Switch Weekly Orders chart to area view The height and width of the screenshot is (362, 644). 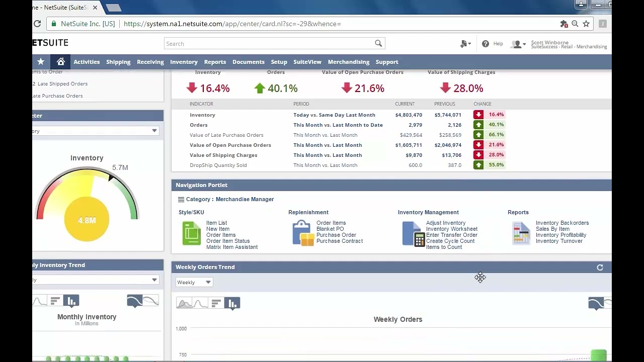pos(184,303)
